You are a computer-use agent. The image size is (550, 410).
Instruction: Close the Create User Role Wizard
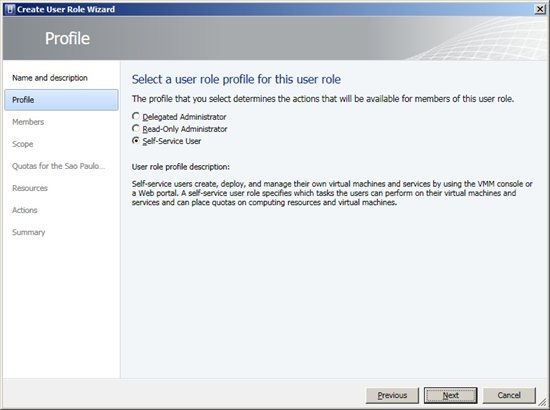[x=540, y=9]
